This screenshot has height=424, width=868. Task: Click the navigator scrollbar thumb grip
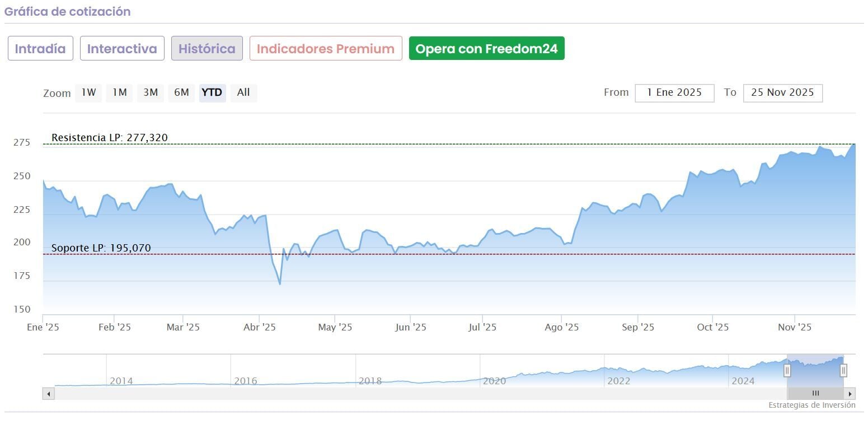(x=815, y=394)
